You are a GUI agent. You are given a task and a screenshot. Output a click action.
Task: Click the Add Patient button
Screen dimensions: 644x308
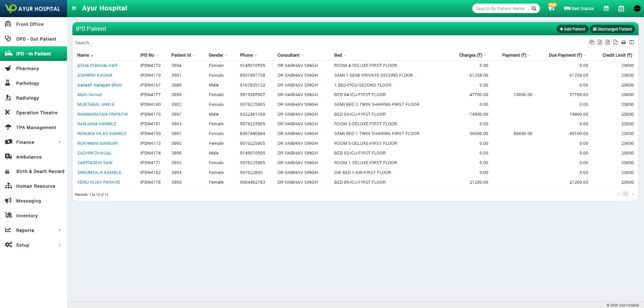coord(572,29)
